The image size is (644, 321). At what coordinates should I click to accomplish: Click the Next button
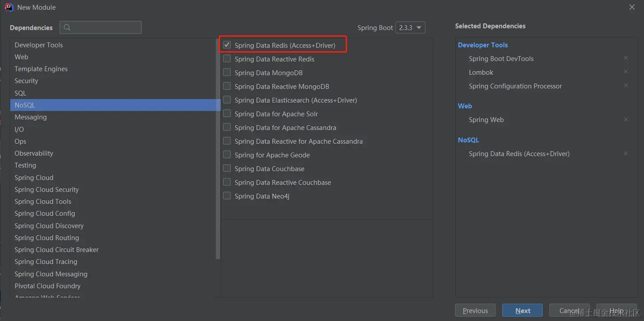tap(522, 310)
